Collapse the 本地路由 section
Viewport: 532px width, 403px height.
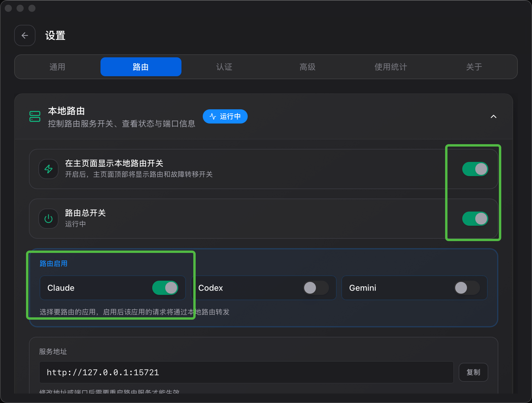494,116
